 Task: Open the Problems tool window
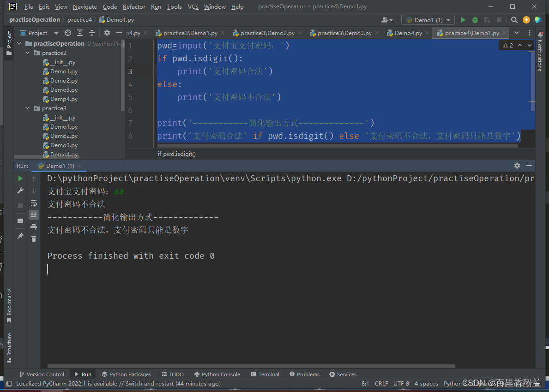pyautogui.click(x=304, y=374)
